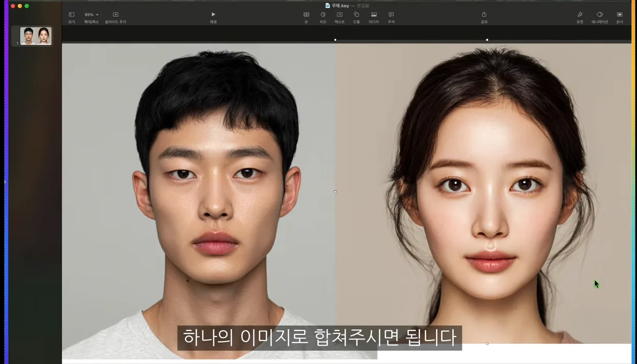The height and width of the screenshot is (364, 637).
Task: Insert a table using 표 icon
Action: click(306, 17)
